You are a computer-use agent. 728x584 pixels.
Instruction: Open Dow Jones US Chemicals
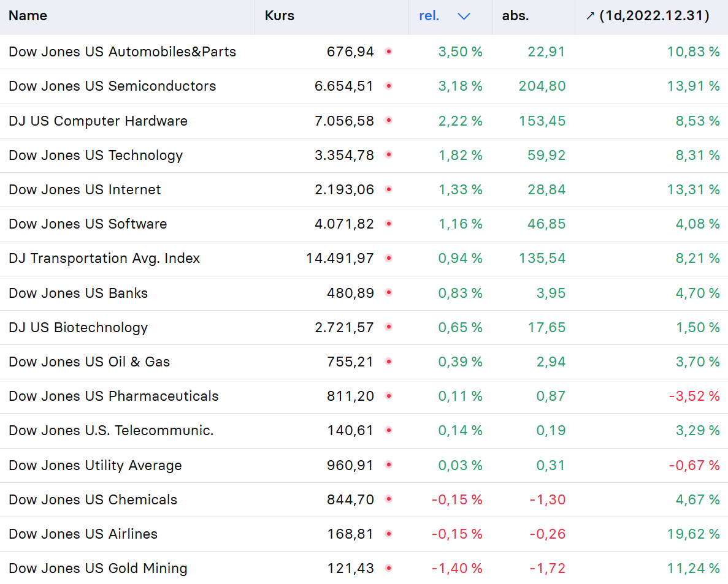93,499
